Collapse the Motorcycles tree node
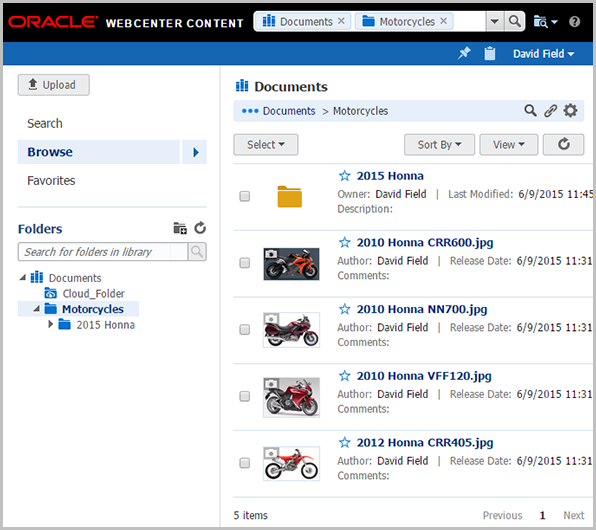This screenshot has width=596, height=530. [36, 309]
